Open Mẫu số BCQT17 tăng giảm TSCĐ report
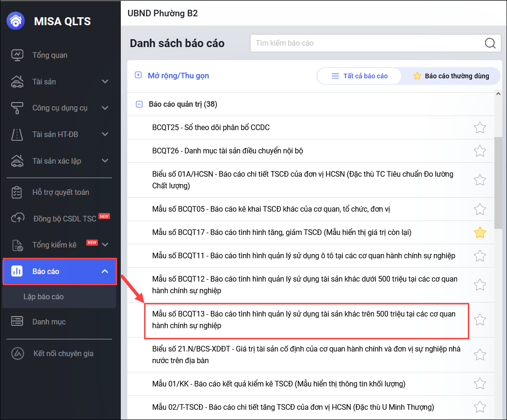The height and width of the screenshot is (420, 507). pyautogui.click(x=282, y=232)
